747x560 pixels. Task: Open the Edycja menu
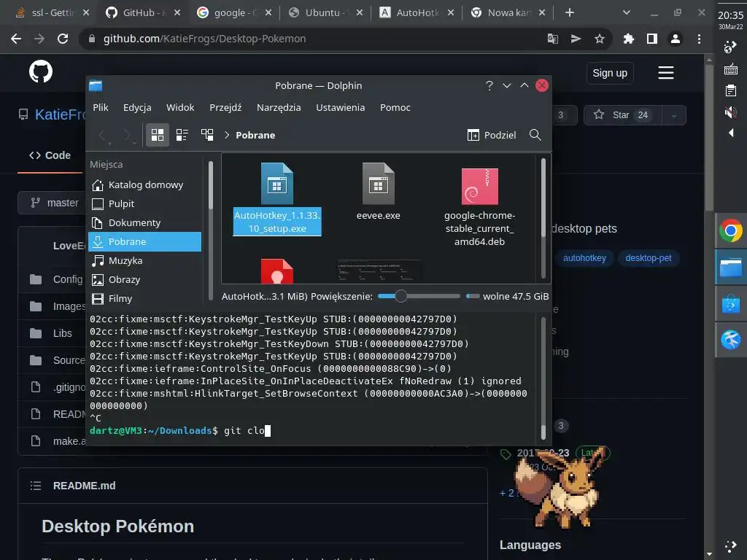pos(137,108)
